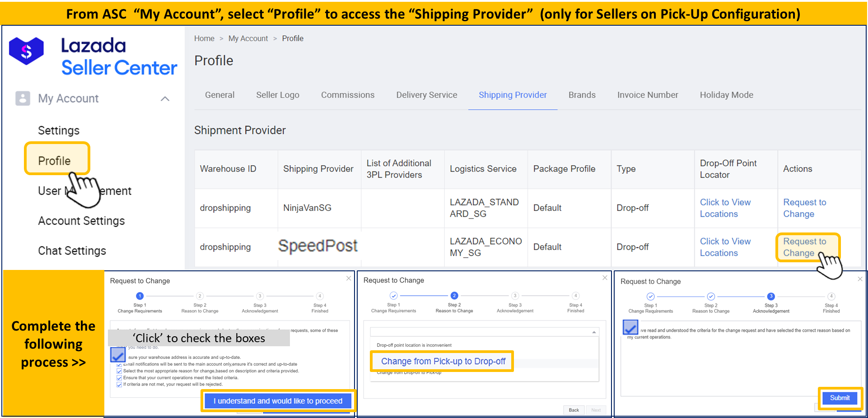Switch to the Holiday Mode tab

[726, 95]
